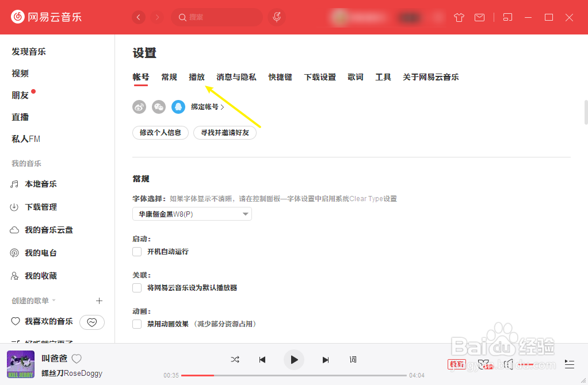Open skin themes via shirt icon
This screenshot has width=588, height=385.
(459, 17)
